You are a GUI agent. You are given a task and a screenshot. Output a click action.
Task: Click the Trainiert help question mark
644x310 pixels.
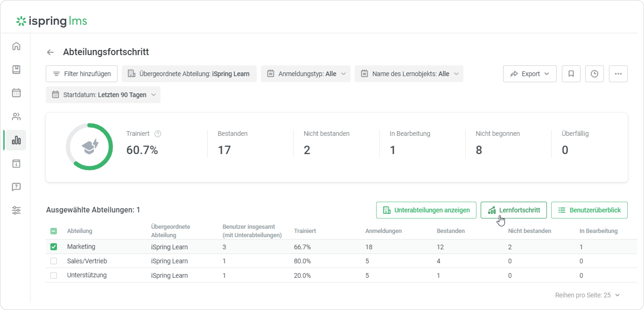[x=158, y=134]
